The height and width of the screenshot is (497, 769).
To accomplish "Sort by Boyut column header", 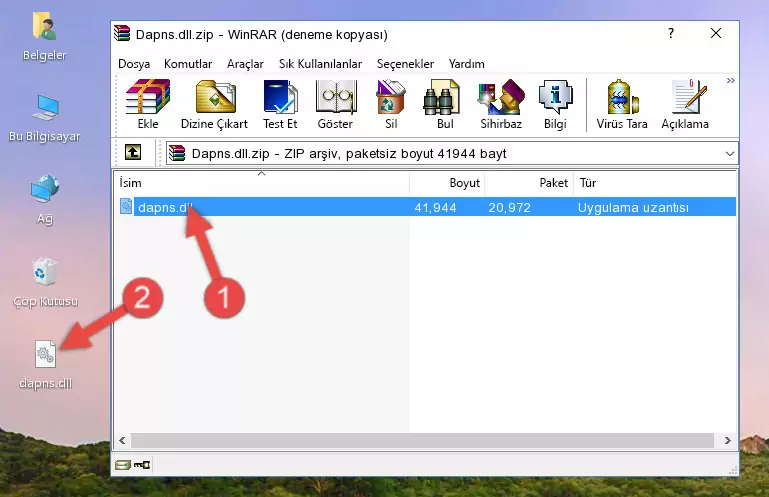I will [x=447, y=183].
